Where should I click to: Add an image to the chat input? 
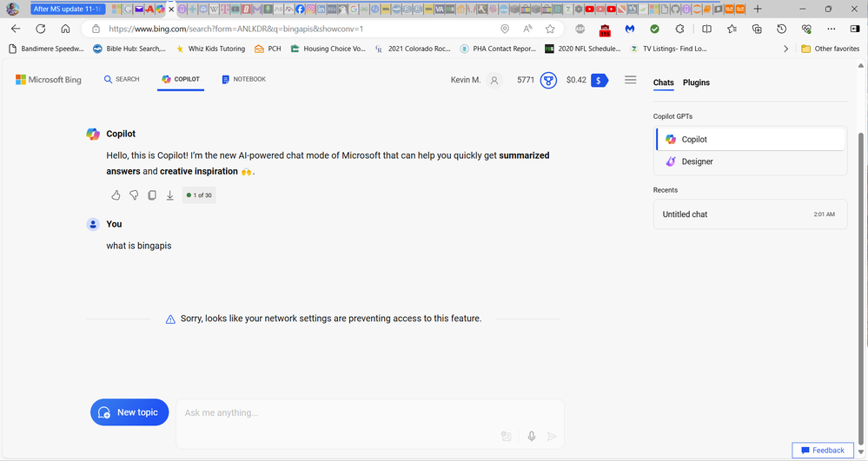point(506,436)
